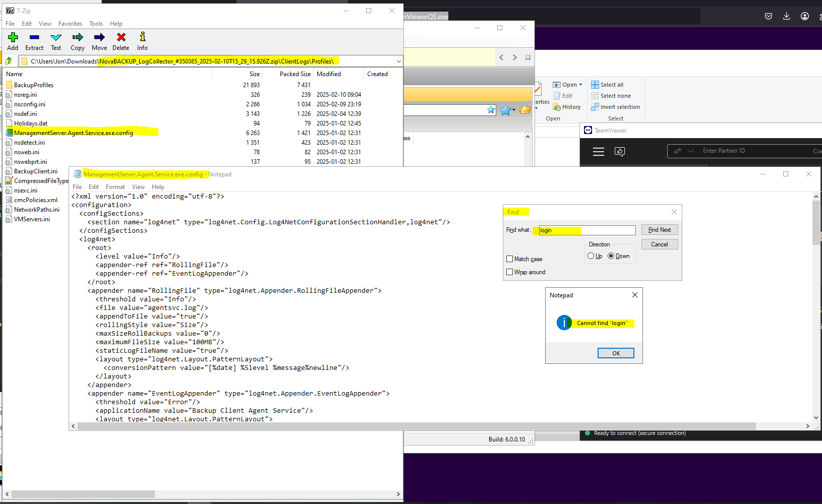Click the browser account profile icon

click(805, 16)
